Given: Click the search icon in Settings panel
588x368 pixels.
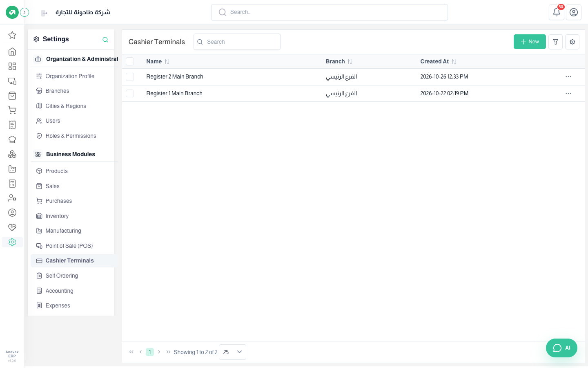Looking at the screenshot, I should click(x=105, y=40).
